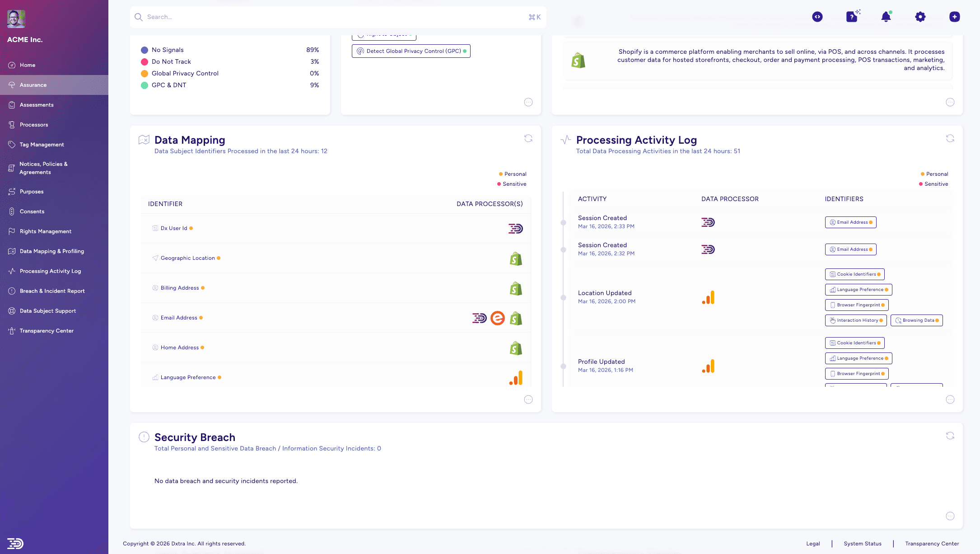
Task: Click the plus add icon top right
Action: click(x=954, y=17)
